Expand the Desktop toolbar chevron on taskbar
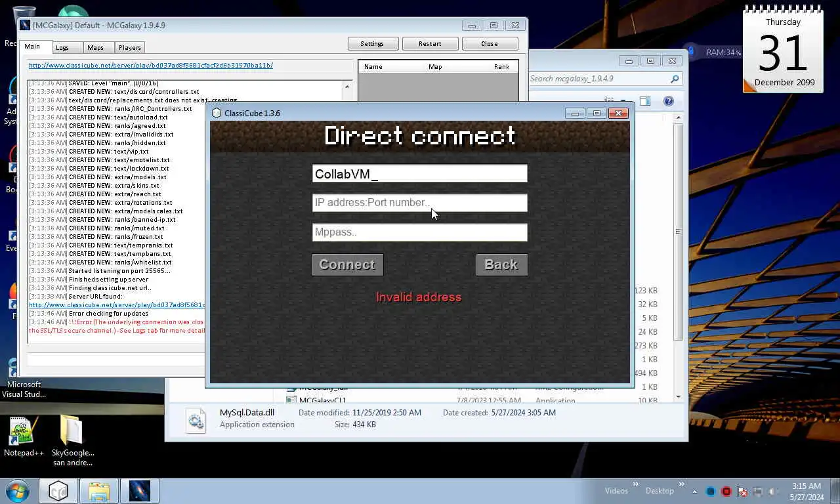Screen dimensions: 840x504 click(682, 485)
